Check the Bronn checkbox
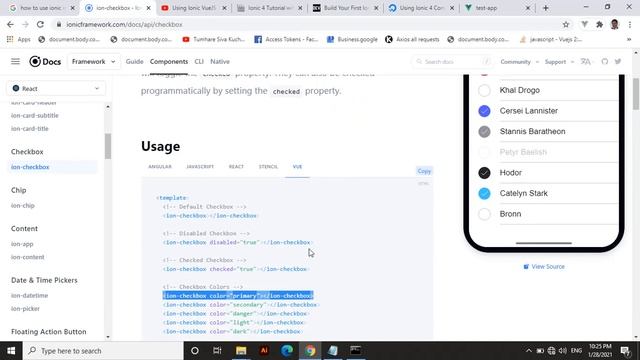The image size is (640, 360). tap(484, 214)
